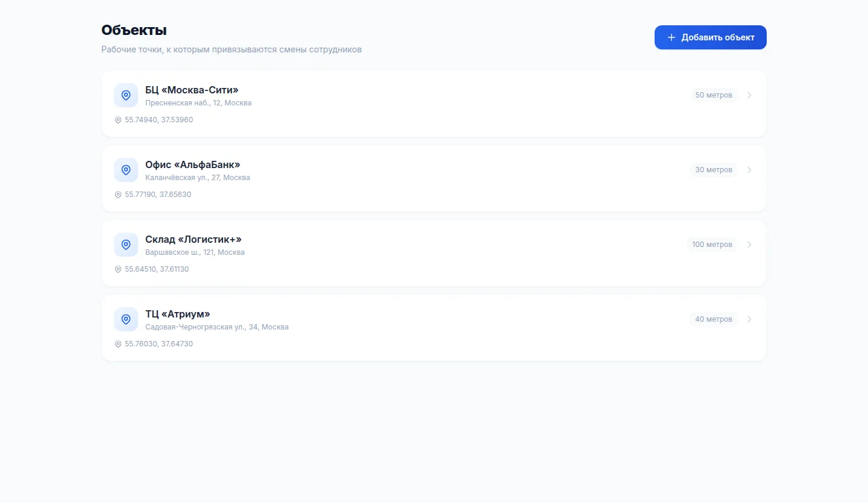Image resolution: width=868 pixels, height=503 pixels.
Task: Click the location pin icon for ТЦ «Атриум»
Action: [x=126, y=319]
